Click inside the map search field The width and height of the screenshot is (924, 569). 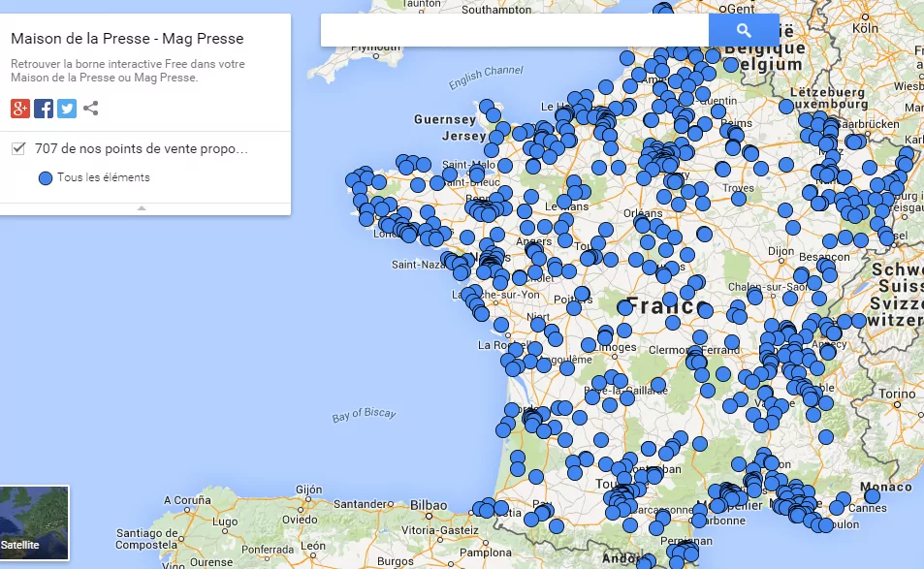coord(514,31)
